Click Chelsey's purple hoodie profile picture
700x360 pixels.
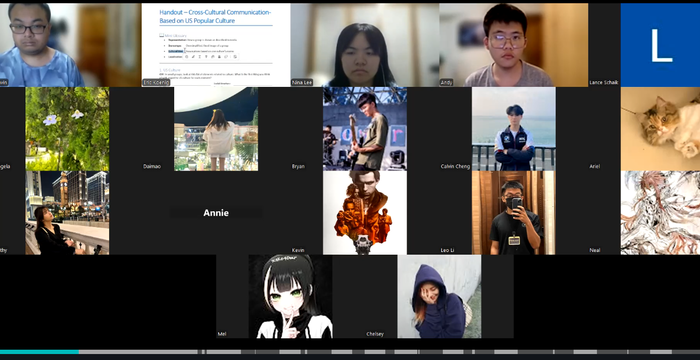(x=439, y=297)
